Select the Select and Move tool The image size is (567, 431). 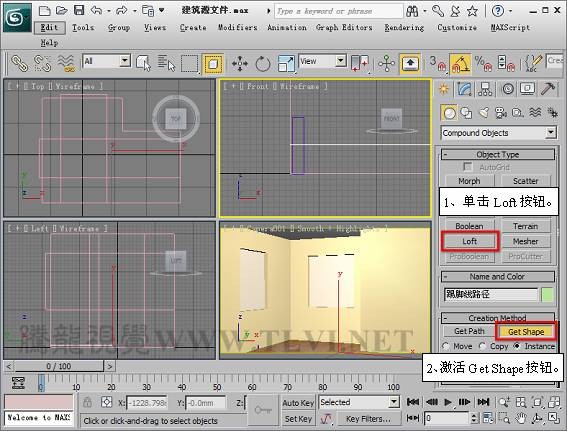coord(239,64)
